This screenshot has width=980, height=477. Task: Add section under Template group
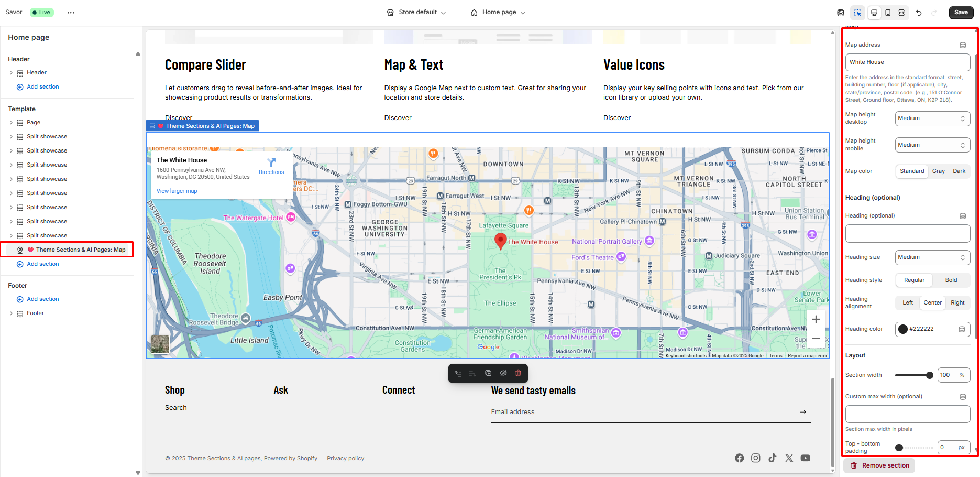click(x=38, y=264)
